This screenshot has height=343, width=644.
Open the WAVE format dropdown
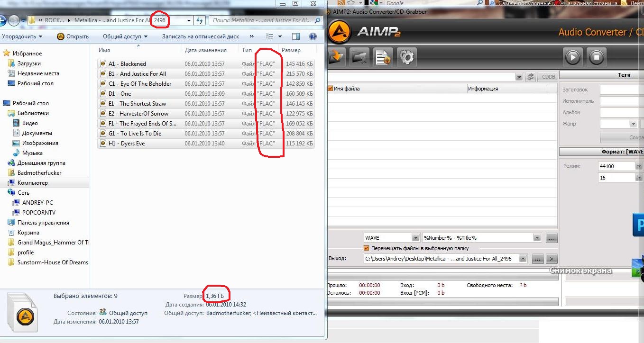pos(415,238)
